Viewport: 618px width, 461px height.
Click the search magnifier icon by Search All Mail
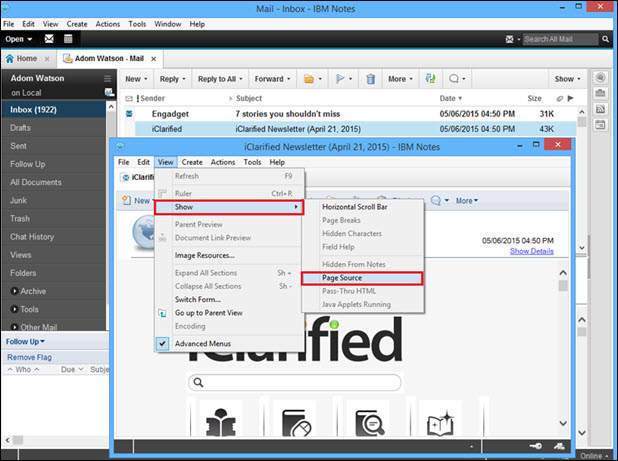pos(605,39)
